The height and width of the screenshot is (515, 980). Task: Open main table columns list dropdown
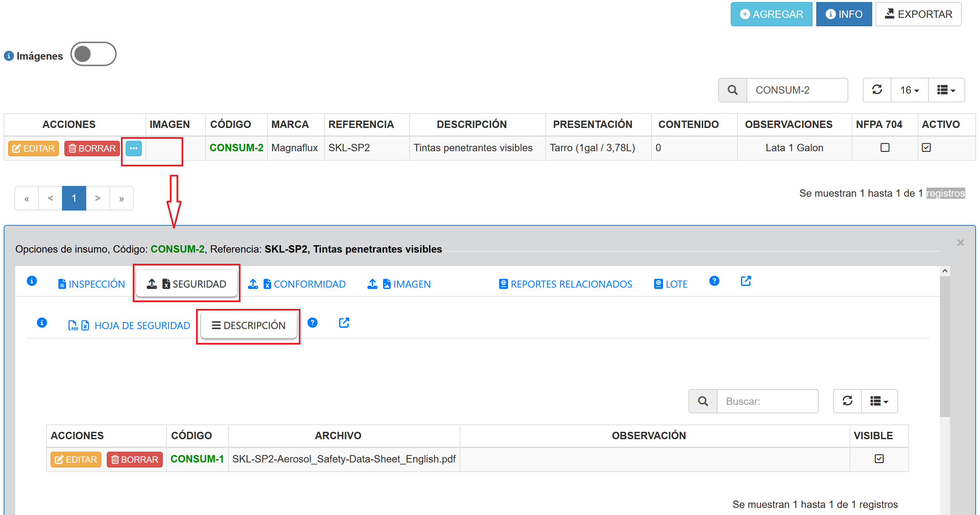coord(946,90)
